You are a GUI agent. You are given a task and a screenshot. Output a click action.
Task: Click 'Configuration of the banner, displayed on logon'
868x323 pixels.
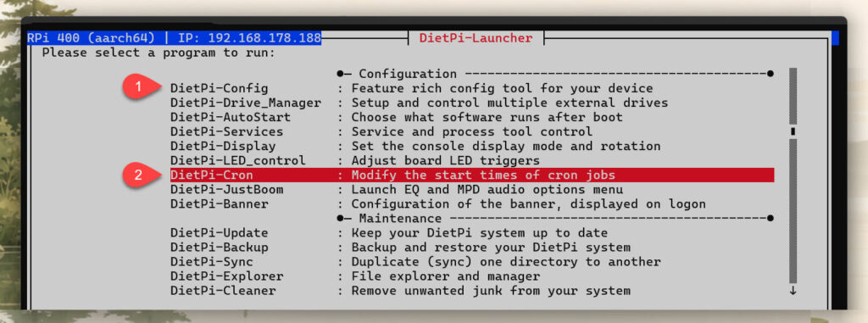click(x=529, y=203)
